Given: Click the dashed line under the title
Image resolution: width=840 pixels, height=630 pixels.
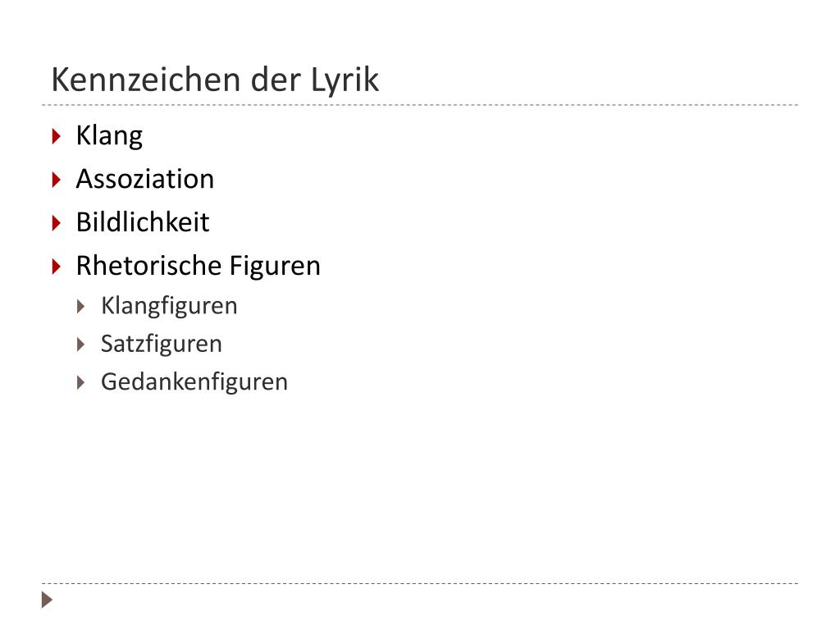Looking at the screenshot, I should tap(420, 105).
